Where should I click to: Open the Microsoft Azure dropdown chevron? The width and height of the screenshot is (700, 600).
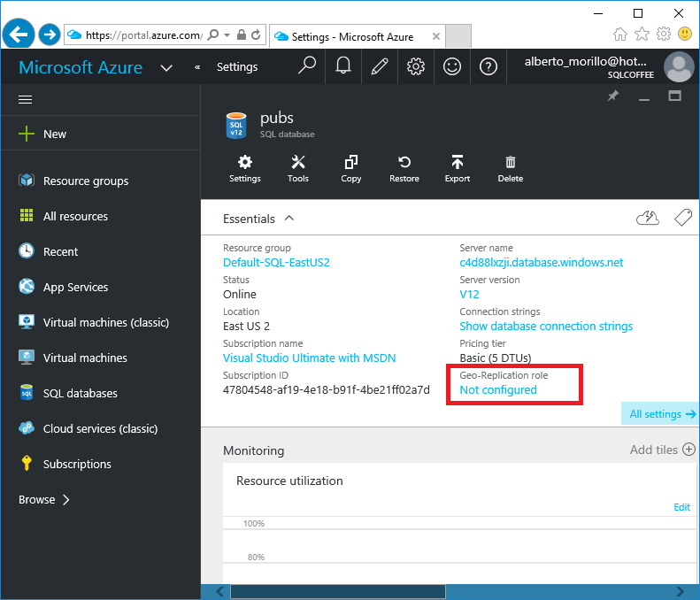point(166,68)
